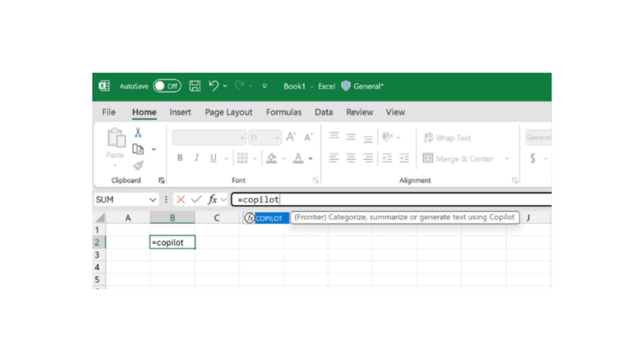Image resolution: width=644 pixels, height=362 pixels.
Task: Open the redo history dropdown arrow
Action: [x=250, y=86]
